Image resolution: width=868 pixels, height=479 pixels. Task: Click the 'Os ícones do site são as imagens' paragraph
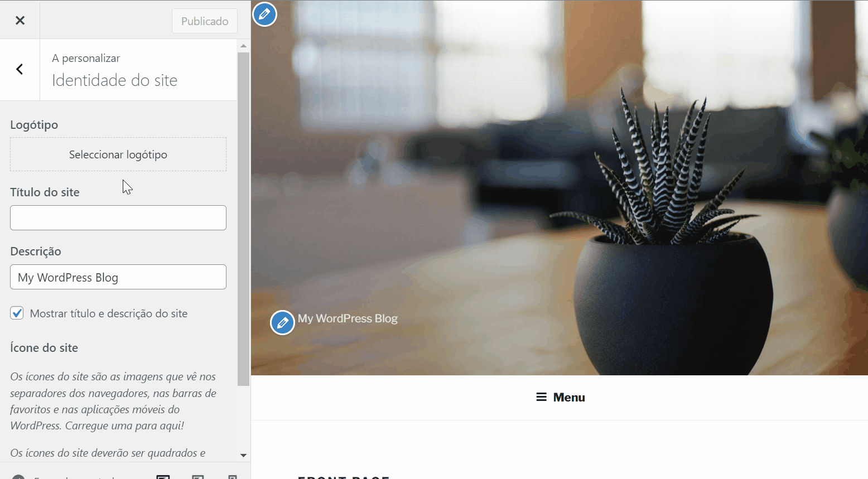point(114,401)
